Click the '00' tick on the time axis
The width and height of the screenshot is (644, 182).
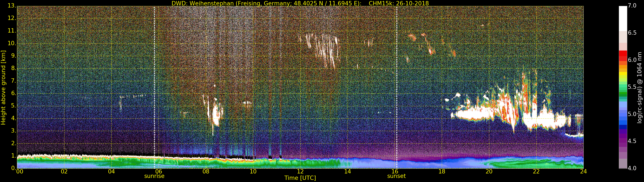click(x=20, y=172)
